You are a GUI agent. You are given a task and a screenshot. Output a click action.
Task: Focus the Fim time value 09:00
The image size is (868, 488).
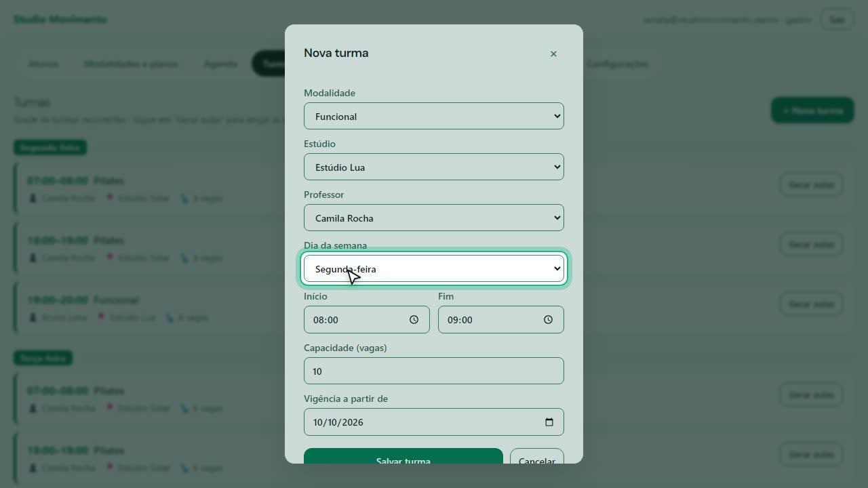tap(460, 320)
